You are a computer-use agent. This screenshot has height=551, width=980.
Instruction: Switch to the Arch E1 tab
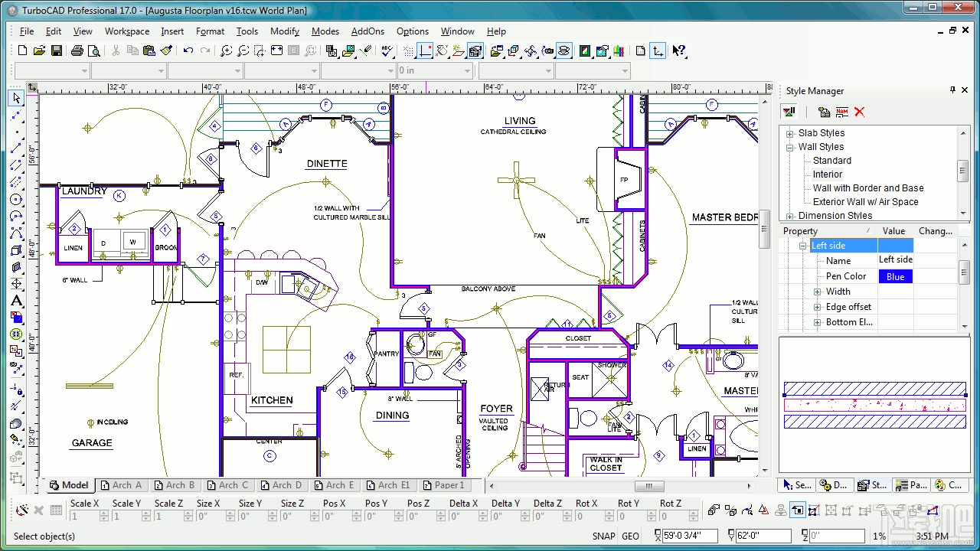pyautogui.click(x=388, y=485)
